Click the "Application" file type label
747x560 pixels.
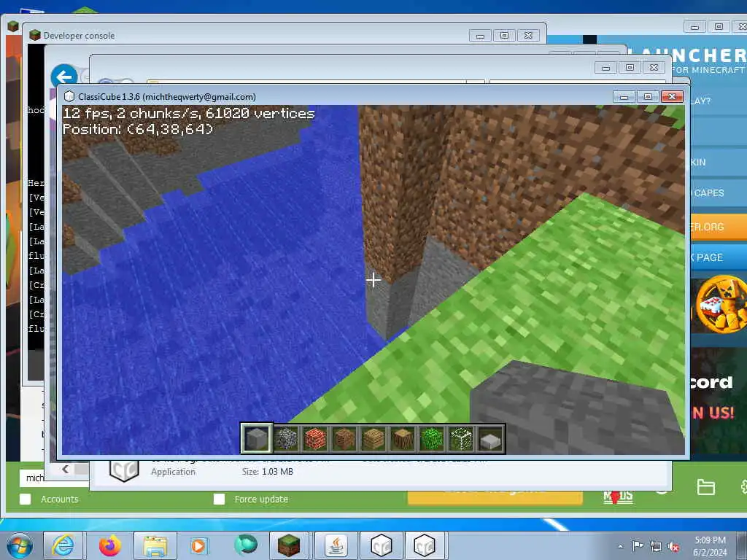click(173, 472)
